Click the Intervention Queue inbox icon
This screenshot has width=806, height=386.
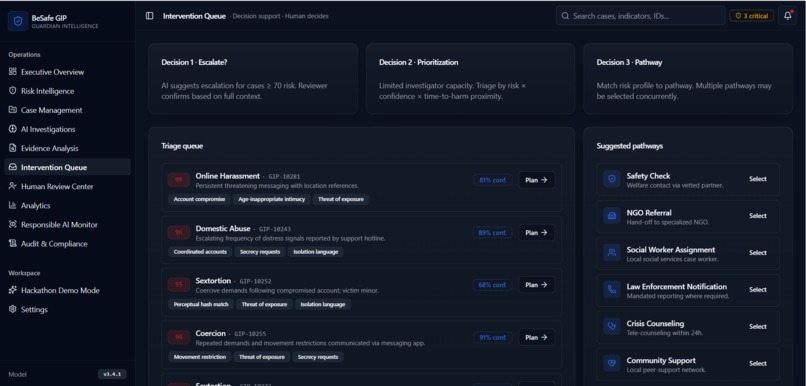(x=13, y=167)
